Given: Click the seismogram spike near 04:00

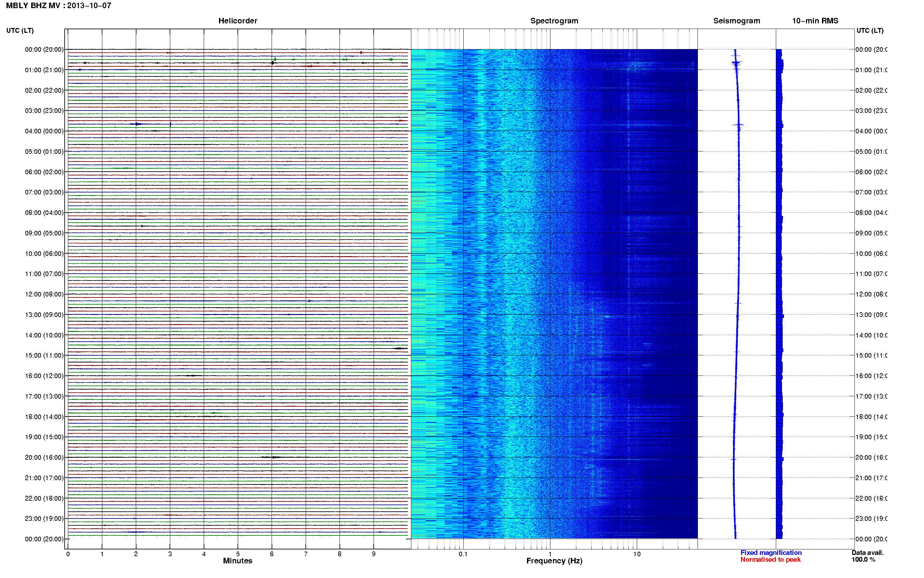Looking at the screenshot, I should 738,125.
